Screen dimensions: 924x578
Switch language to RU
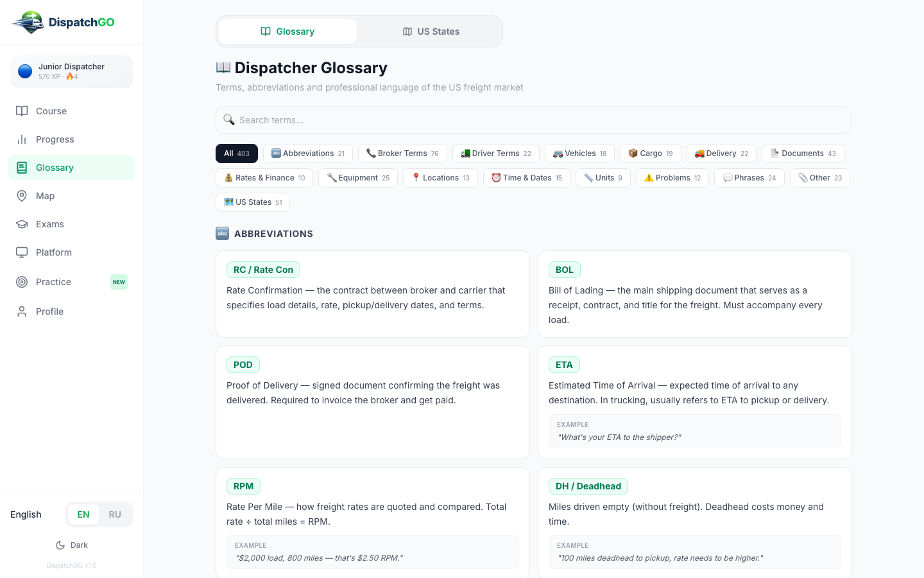115,514
